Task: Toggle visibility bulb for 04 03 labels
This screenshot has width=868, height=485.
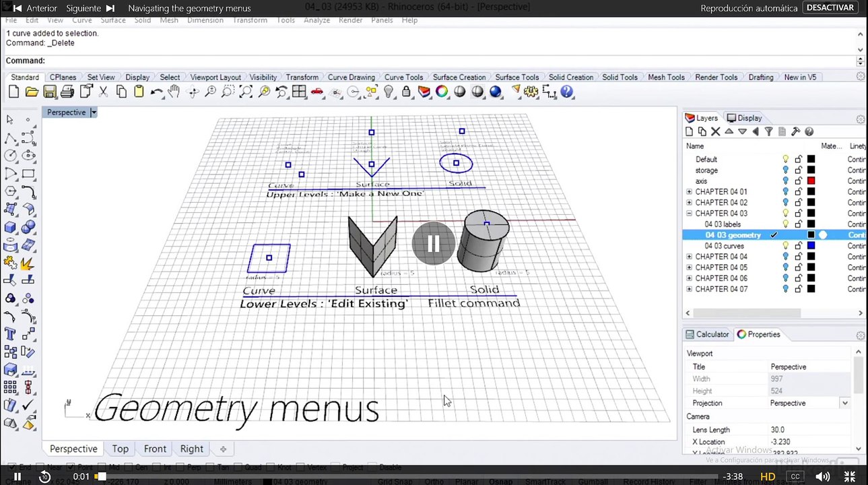Action: pos(785,224)
